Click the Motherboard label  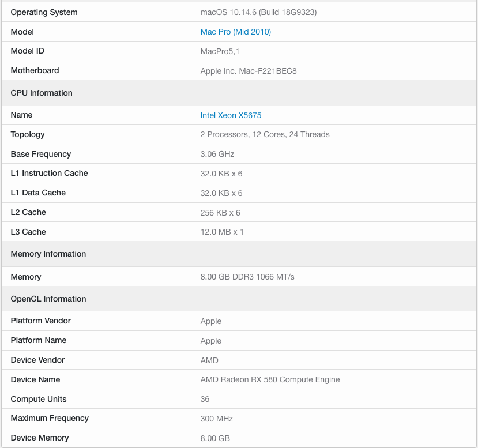tap(35, 71)
